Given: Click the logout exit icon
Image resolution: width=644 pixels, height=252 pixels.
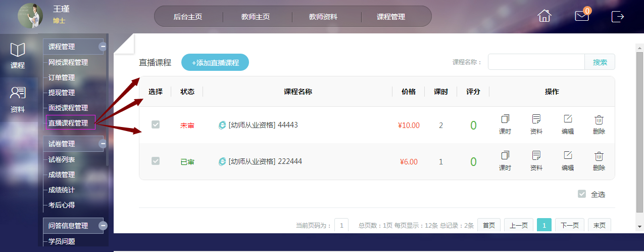Looking at the screenshot, I should (x=618, y=16).
